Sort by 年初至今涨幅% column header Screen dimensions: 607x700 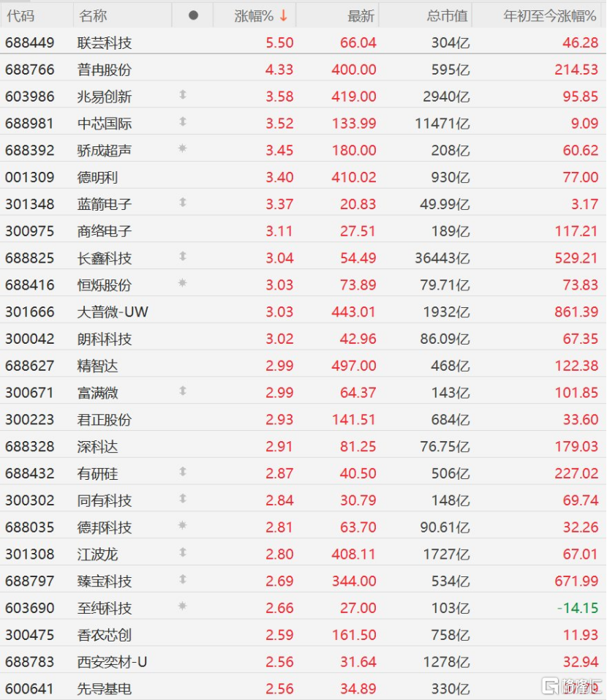coord(549,16)
